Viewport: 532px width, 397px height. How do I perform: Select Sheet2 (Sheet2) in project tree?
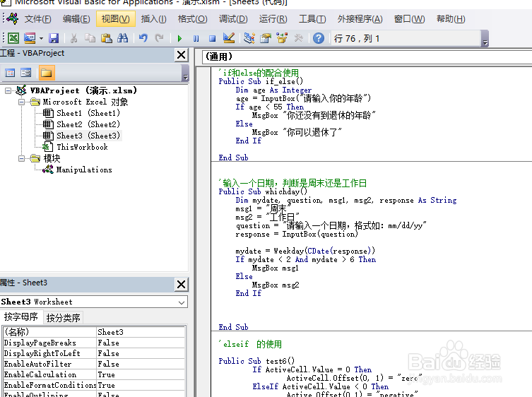click(88, 124)
